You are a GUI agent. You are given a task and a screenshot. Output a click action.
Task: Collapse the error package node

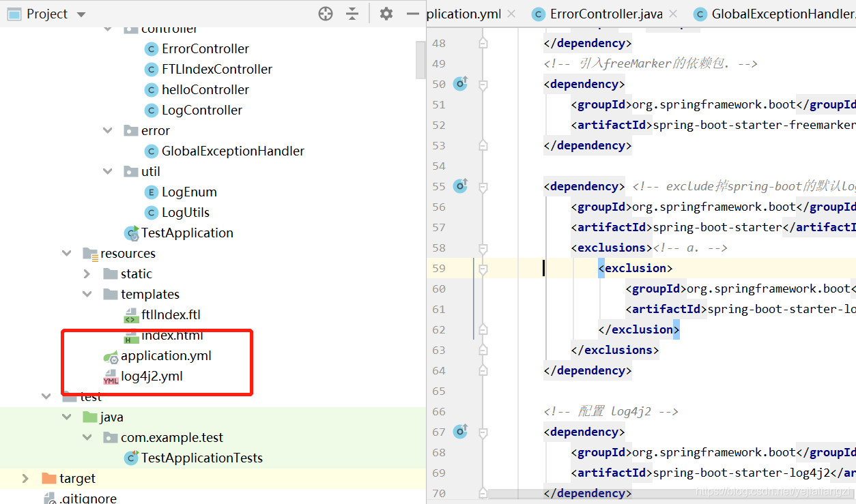pyautogui.click(x=107, y=131)
